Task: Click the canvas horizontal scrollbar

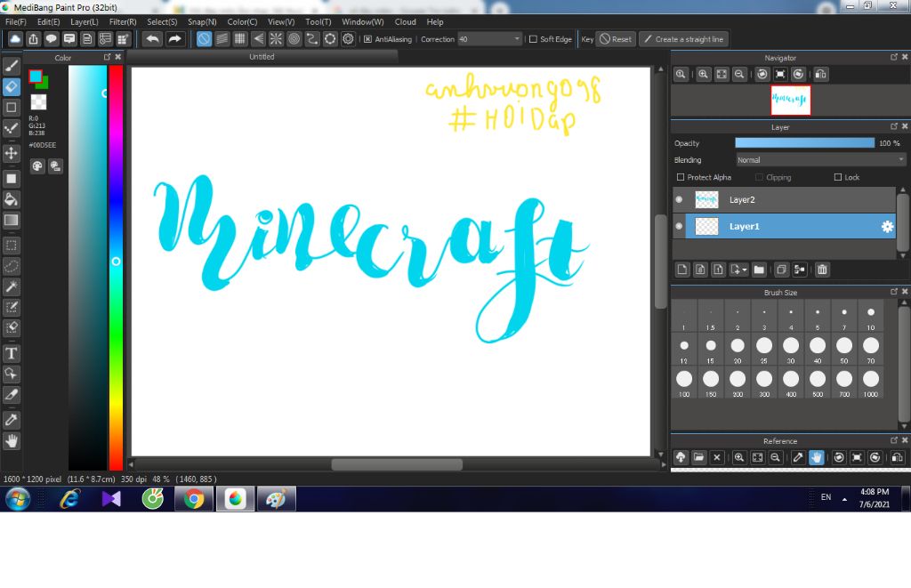Action: pos(396,465)
